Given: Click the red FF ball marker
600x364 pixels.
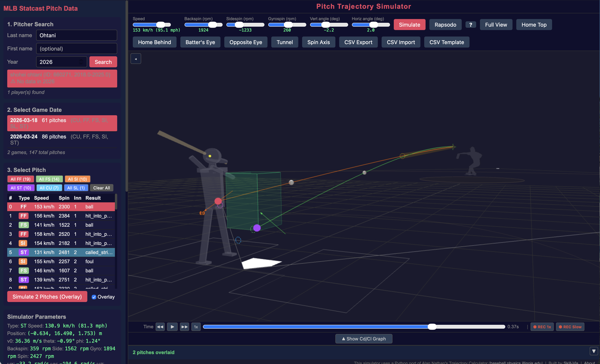Looking at the screenshot, I should click(218, 201).
